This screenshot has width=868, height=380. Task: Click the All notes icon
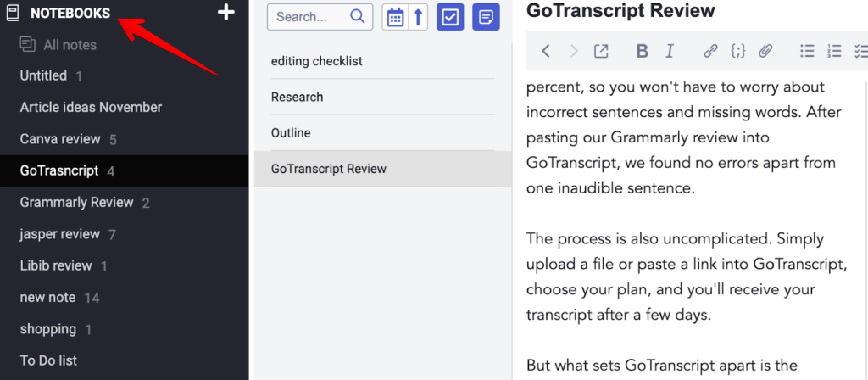click(x=28, y=44)
